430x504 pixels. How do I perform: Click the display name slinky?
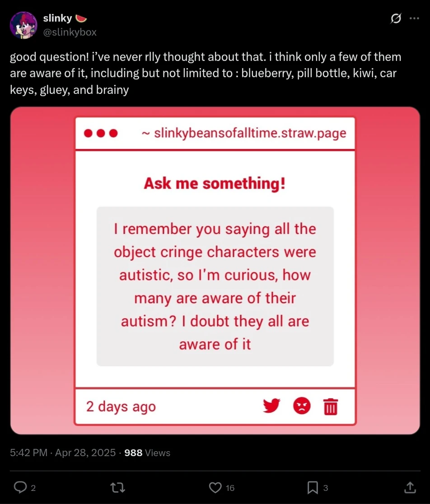(x=57, y=19)
